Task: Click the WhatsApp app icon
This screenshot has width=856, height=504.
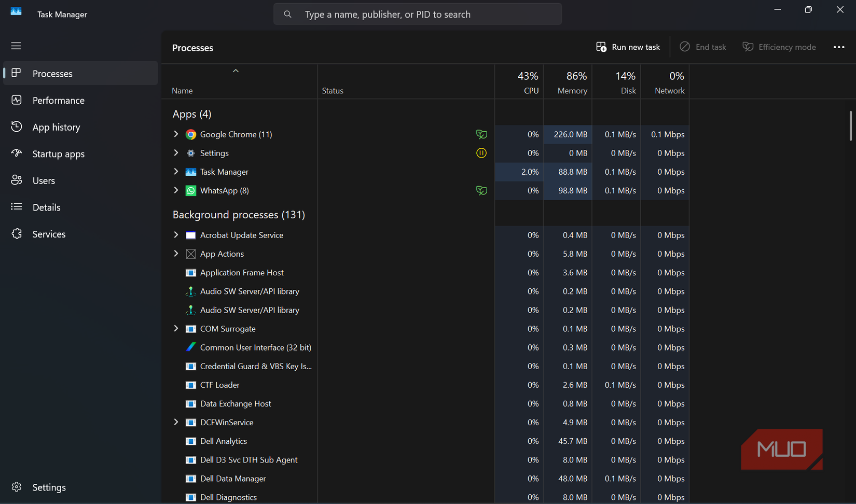Action: click(x=191, y=190)
